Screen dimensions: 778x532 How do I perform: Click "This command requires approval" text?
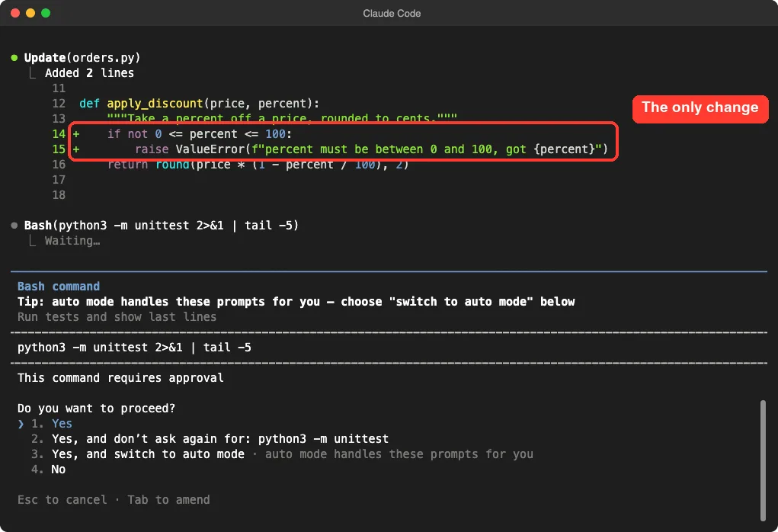120,378
